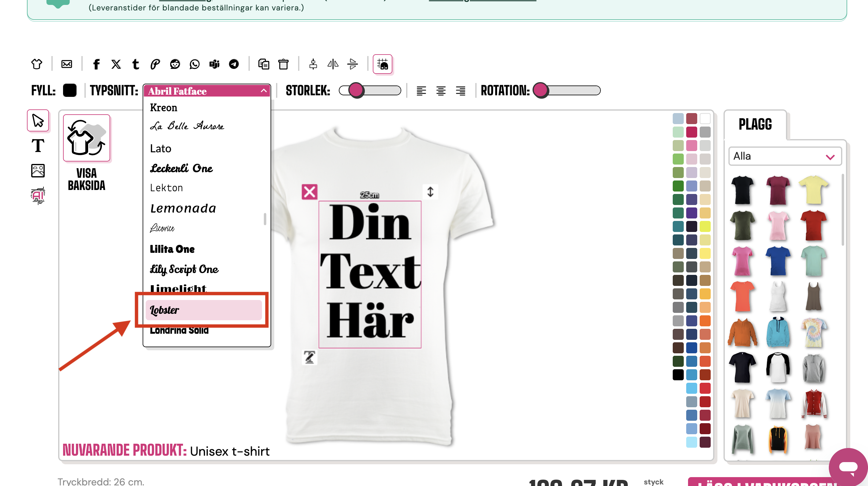Set text alignment to right
This screenshot has width=868, height=486.
click(460, 91)
